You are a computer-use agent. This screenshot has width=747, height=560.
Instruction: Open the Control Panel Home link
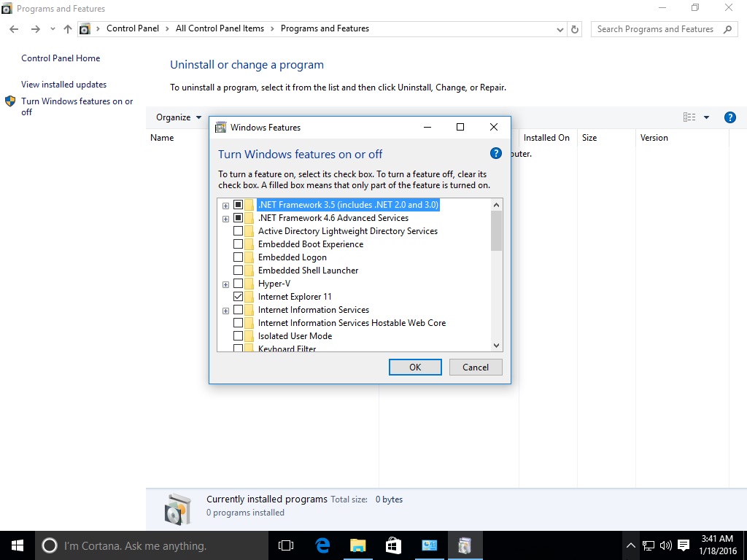click(61, 58)
